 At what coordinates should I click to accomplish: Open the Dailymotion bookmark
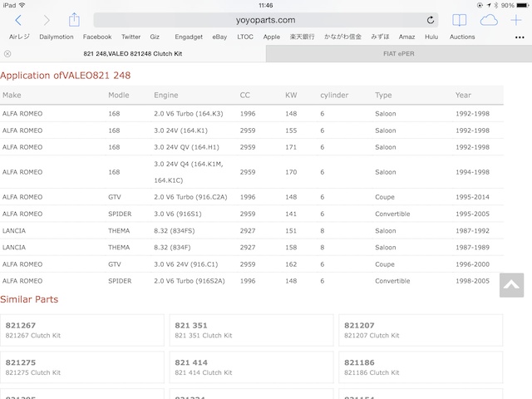coord(57,37)
